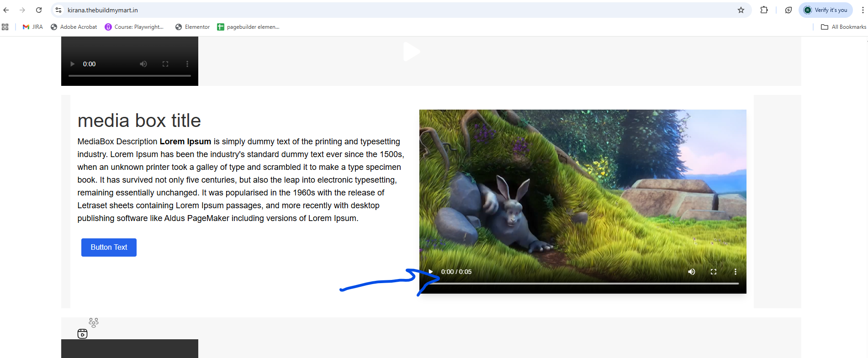The height and width of the screenshot is (358, 868).
Task: Click the large white play icon at top center
Action: coord(412,51)
